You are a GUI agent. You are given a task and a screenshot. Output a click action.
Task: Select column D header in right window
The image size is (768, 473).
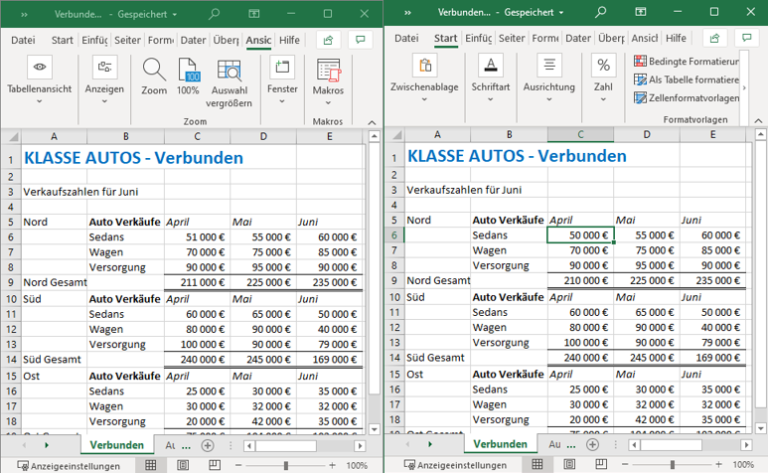[x=647, y=135]
